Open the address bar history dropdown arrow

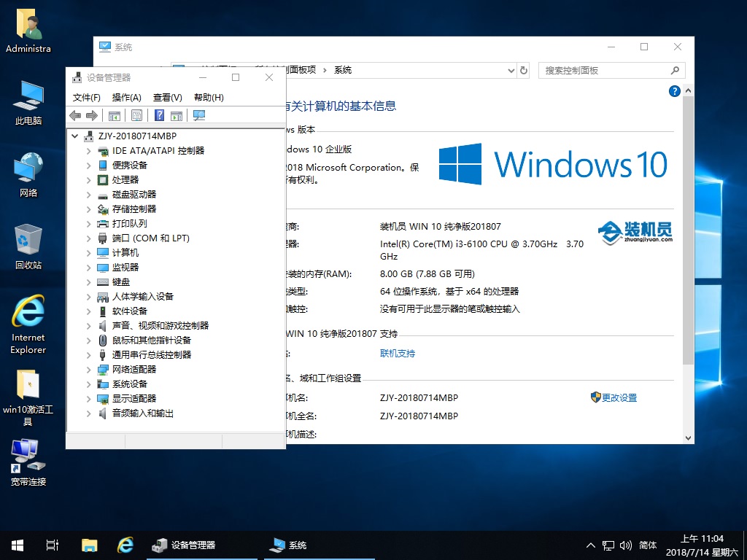511,71
